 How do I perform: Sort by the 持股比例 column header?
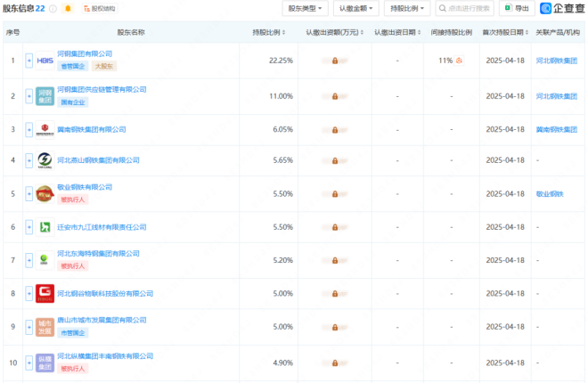(x=271, y=32)
